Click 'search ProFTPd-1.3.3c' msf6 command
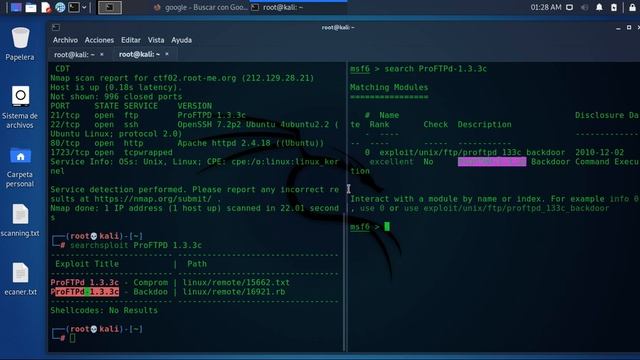 tap(436, 69)
